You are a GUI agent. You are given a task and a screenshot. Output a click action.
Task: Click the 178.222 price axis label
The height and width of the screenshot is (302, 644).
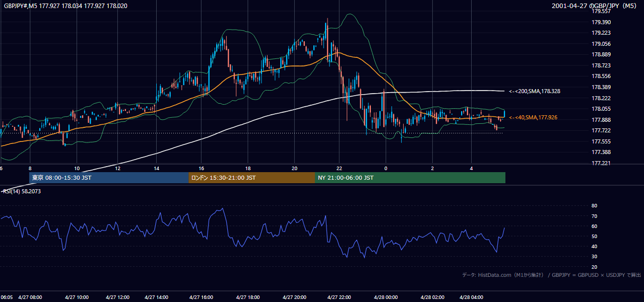click(x=601, y=98)
